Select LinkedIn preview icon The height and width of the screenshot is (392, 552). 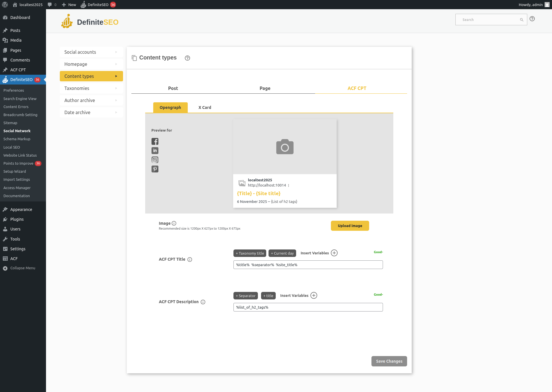tap(155, 151)
